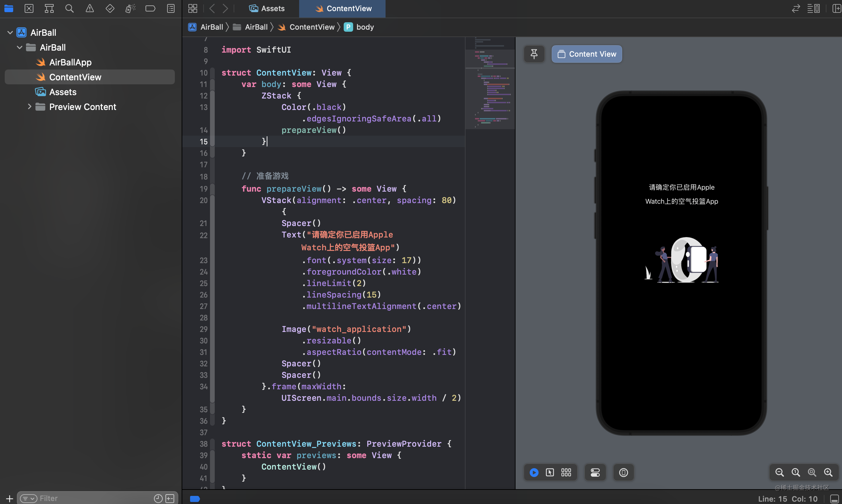
Task: Toggle the debug area at bottom right
Action: pos(835,499)
